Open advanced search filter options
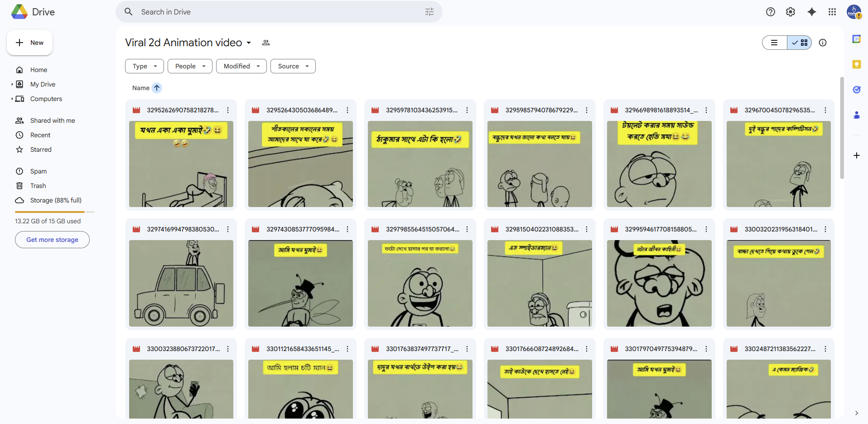868x424 pixels. pos(429,12)
